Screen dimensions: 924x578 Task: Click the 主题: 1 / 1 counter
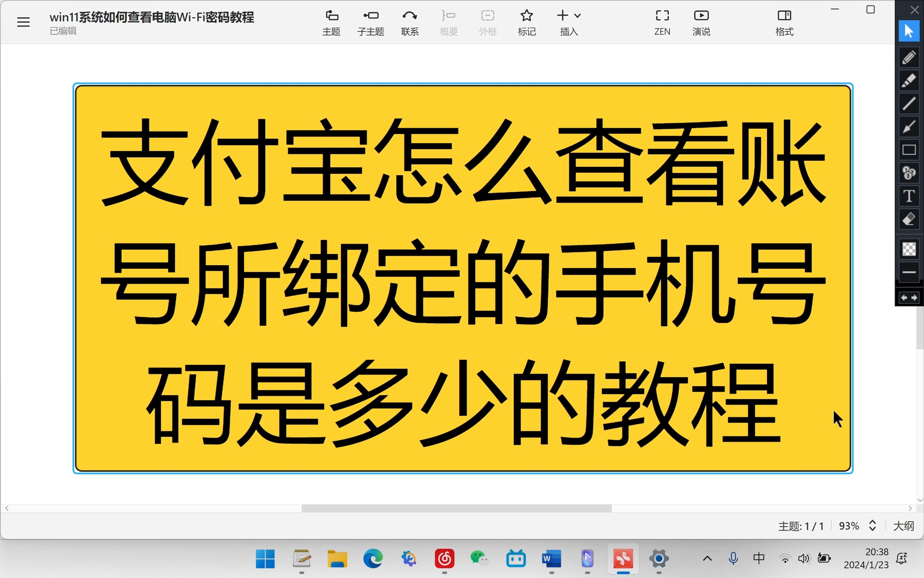click(x=801, y=526)
